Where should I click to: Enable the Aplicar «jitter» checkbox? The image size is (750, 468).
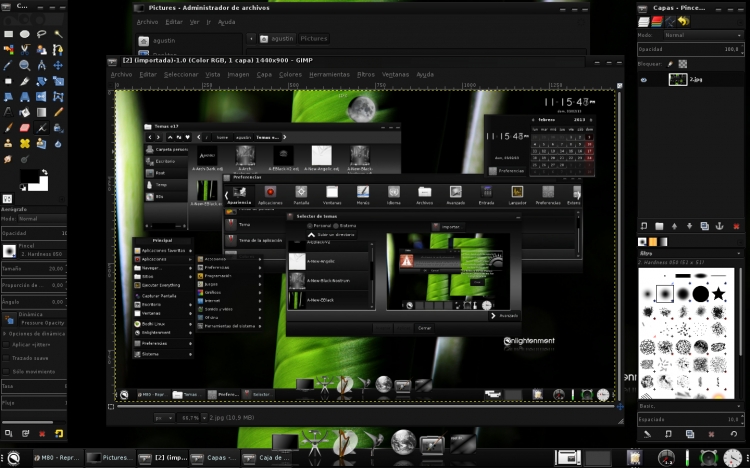(x=6, y=345)
